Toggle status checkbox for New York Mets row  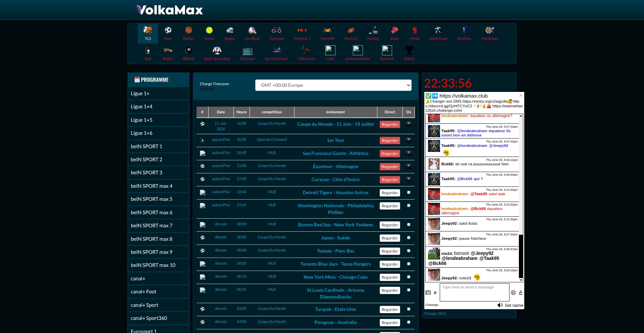pos(409,277)
